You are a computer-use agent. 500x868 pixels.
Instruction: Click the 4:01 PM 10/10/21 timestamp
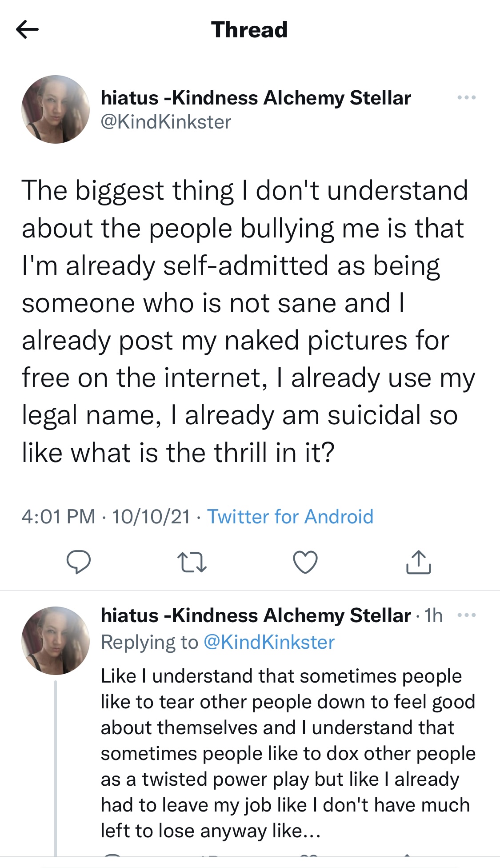tap(106, 517)
